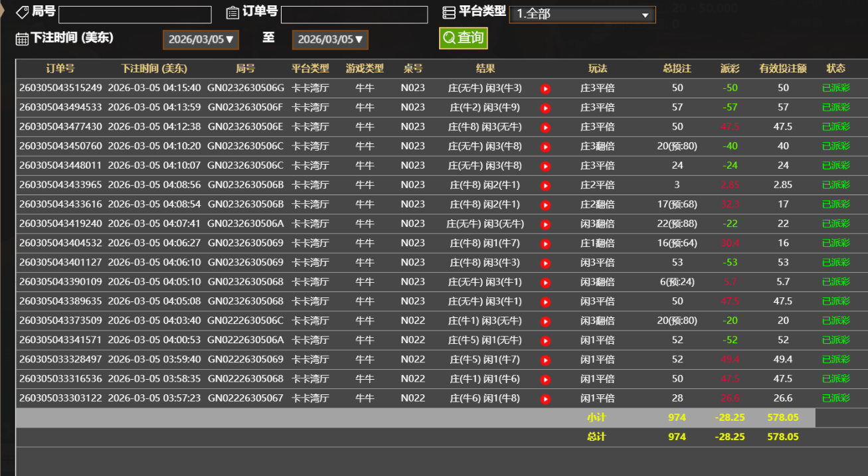Click the green 查询 search button

click(x=463, y=38)
